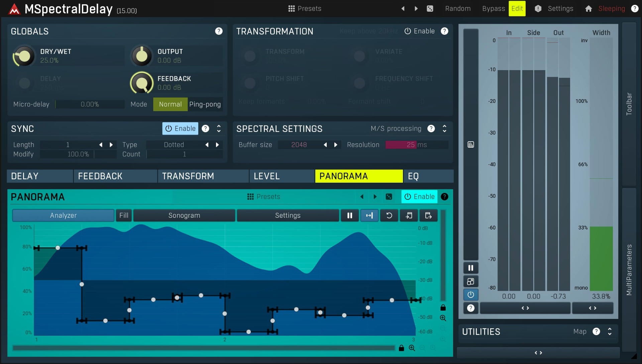Image resolution: width=642 pixels, height=364 pixels.
Task: Open the Globals help icon
Action: click(219, 31)
